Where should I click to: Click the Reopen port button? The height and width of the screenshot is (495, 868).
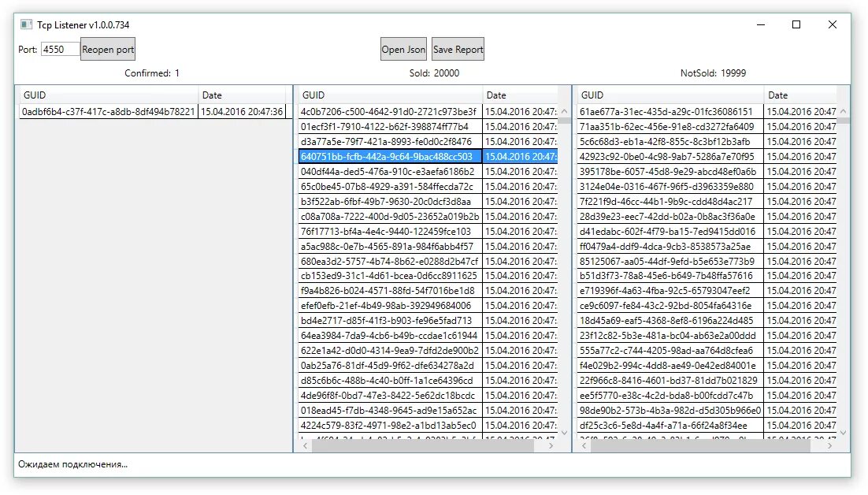[x=107, y=50]
